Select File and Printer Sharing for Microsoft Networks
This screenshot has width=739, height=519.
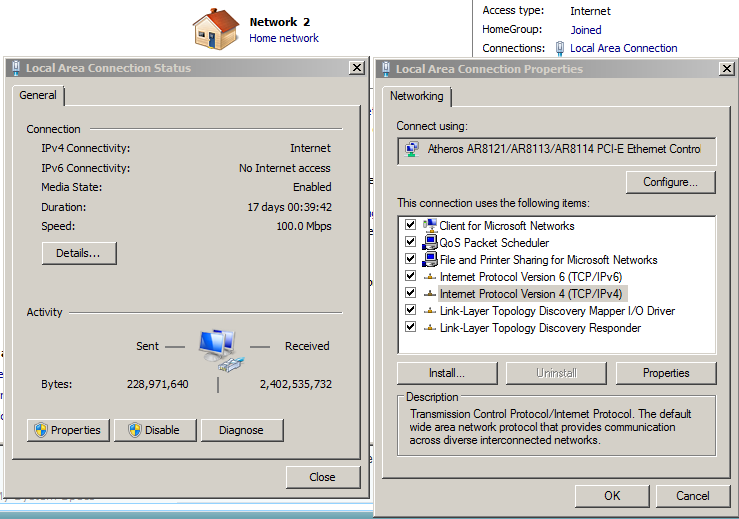(x=549, y=260)
